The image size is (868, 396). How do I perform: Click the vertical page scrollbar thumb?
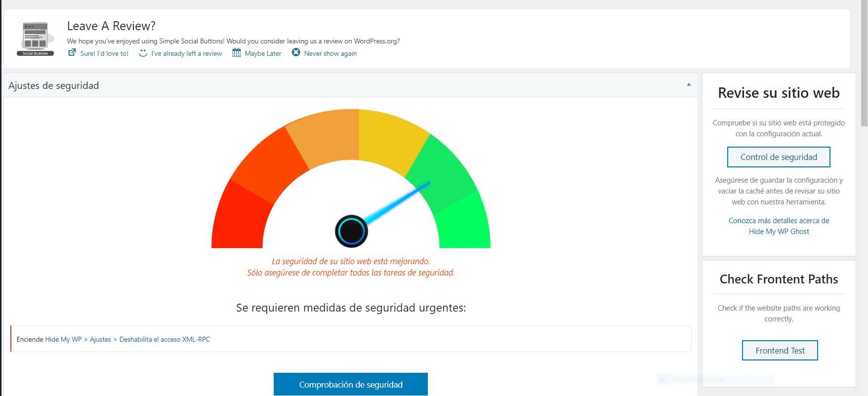[864, 63]
